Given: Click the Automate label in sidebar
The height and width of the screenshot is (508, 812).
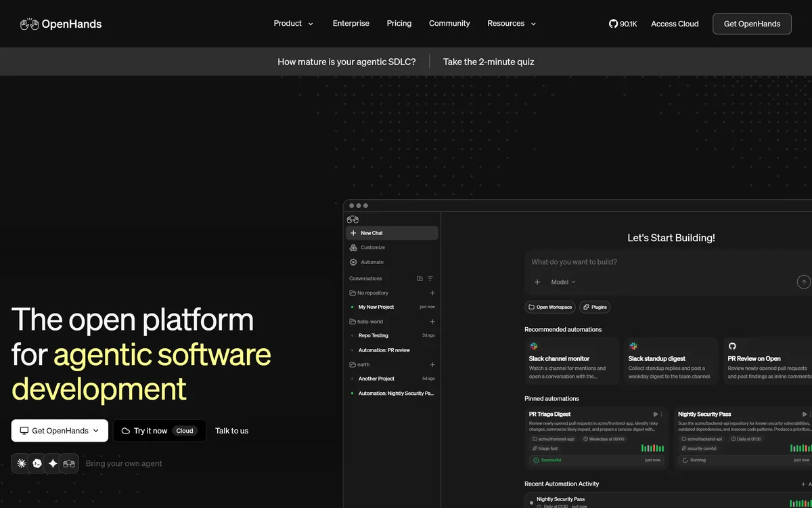Looking at the screenshot, I should click(x=372, y=262).
